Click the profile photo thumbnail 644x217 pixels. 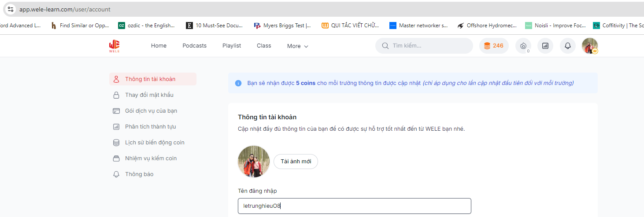[x=254, y=162]
